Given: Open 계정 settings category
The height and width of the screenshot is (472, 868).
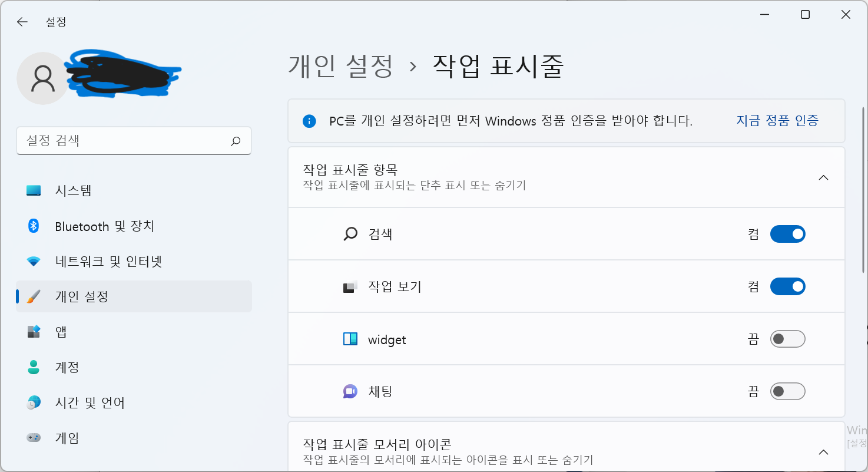Looking at the screenshot, I should tap(134, 367).
